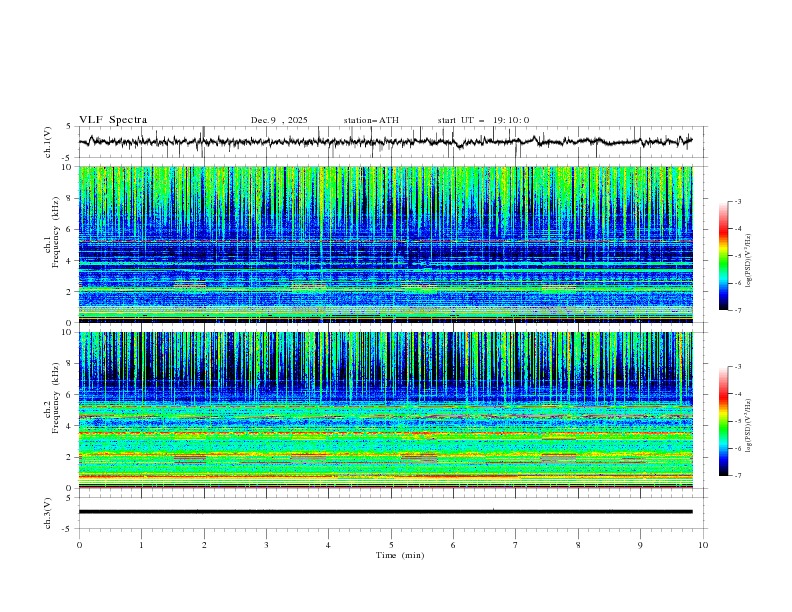Click the 'Time (min)' axis label
This screenshot has height=612, width=792.
coord(400,555)
